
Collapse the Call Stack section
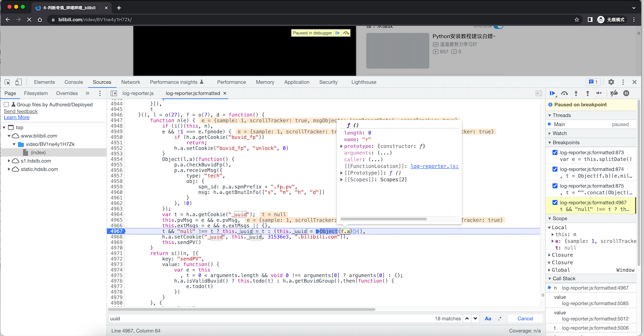pos(564,278)
